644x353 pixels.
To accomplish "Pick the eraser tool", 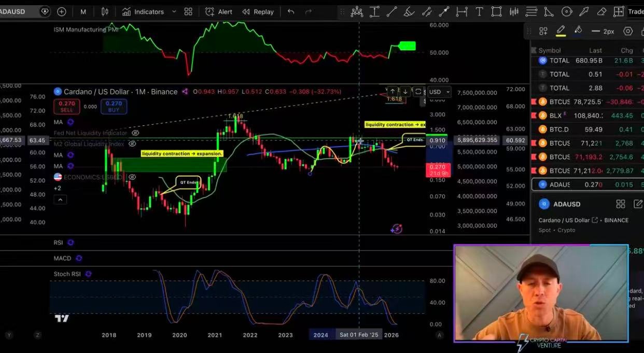I will point(601,11).
